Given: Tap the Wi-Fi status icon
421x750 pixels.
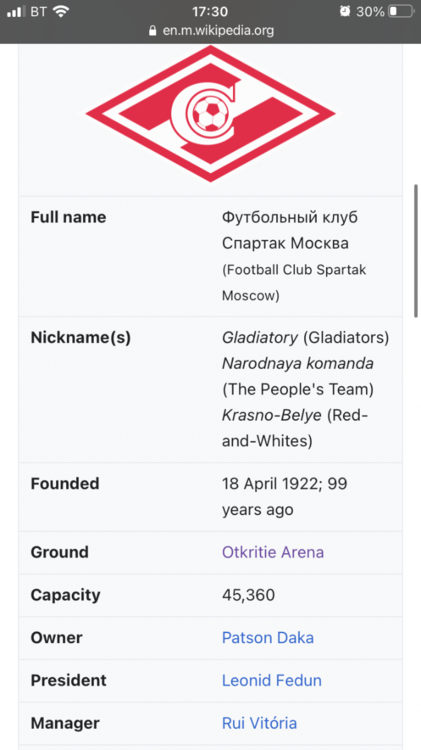Looking at the screenshot, I should coord(61,11).
